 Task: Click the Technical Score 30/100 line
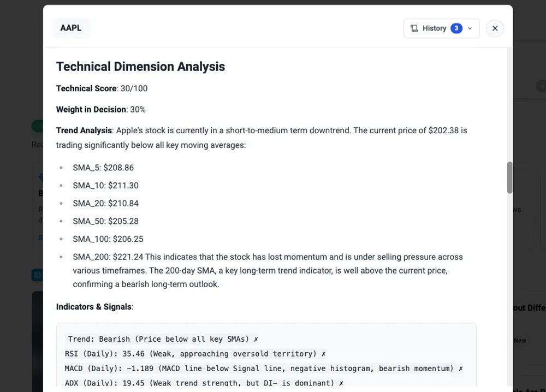click(102, 88)
